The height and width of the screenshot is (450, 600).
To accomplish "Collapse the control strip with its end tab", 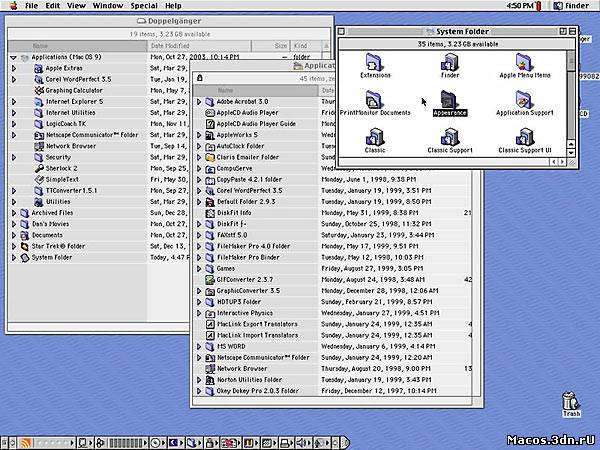I will [345, 443].
